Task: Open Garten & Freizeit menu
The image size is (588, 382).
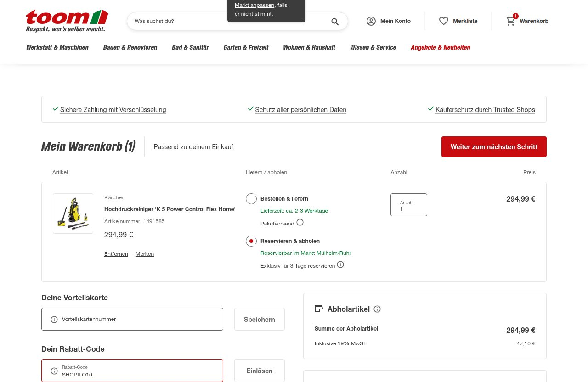Action: (246, 47)
